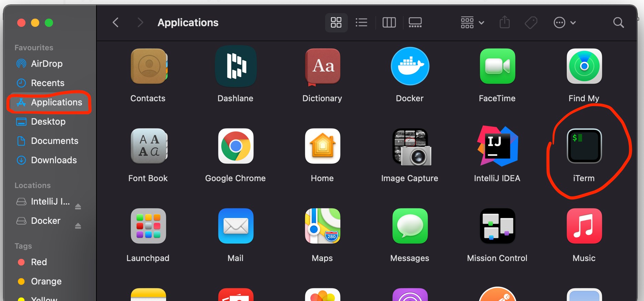The width and height of the screenshot is (644, 301).
Task: Select the Maps app icon
Action: click(323, 226)
